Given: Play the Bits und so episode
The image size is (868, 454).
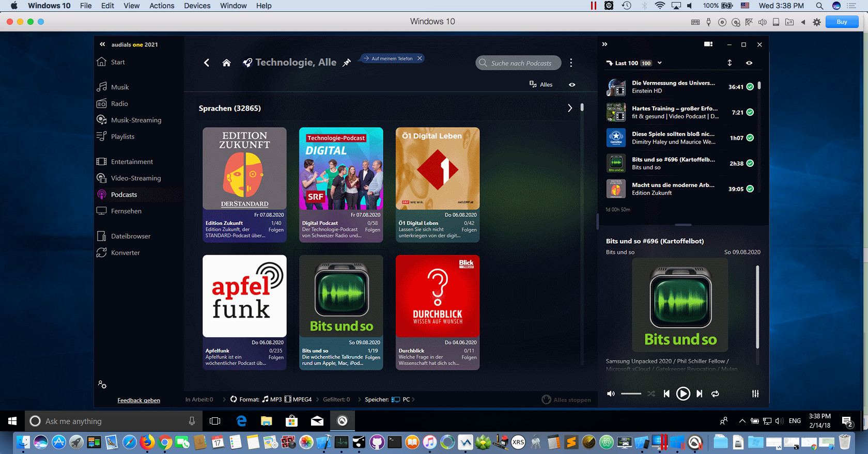Looking at the screenshot, I should tap(683, 394).
